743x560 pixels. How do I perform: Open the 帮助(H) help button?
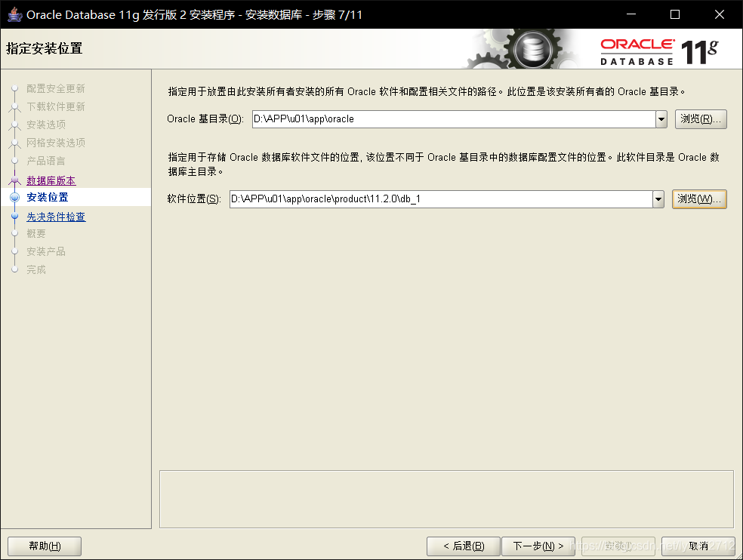(45, 546)
